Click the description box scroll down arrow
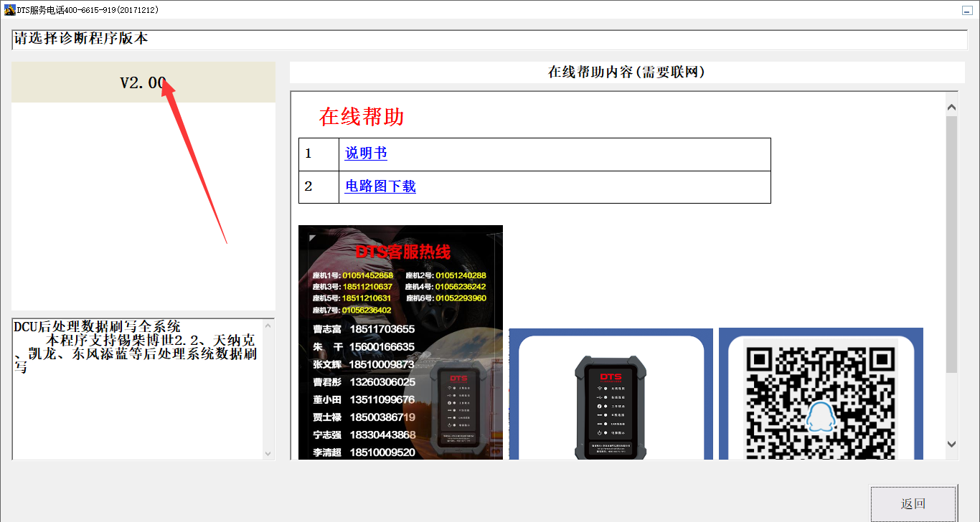The height and width of the screenshot is (522, 980). point(269,453)
